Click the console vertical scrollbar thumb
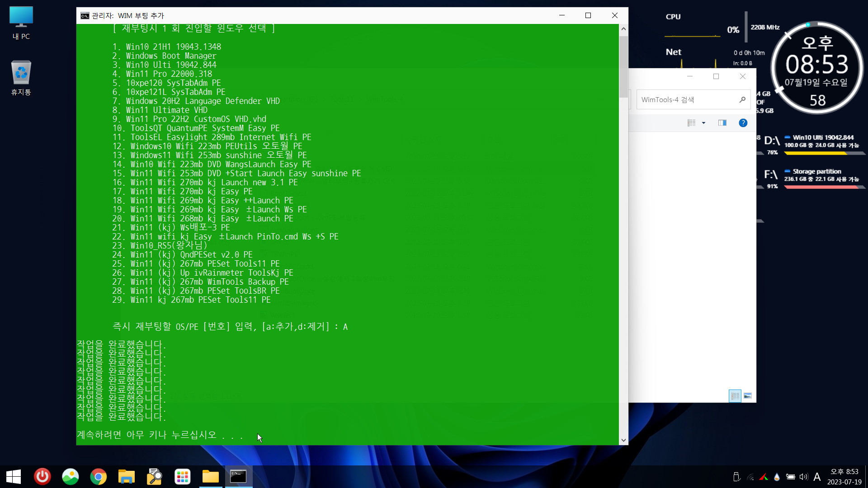This screenshot has width=868, height=488. 623,66
